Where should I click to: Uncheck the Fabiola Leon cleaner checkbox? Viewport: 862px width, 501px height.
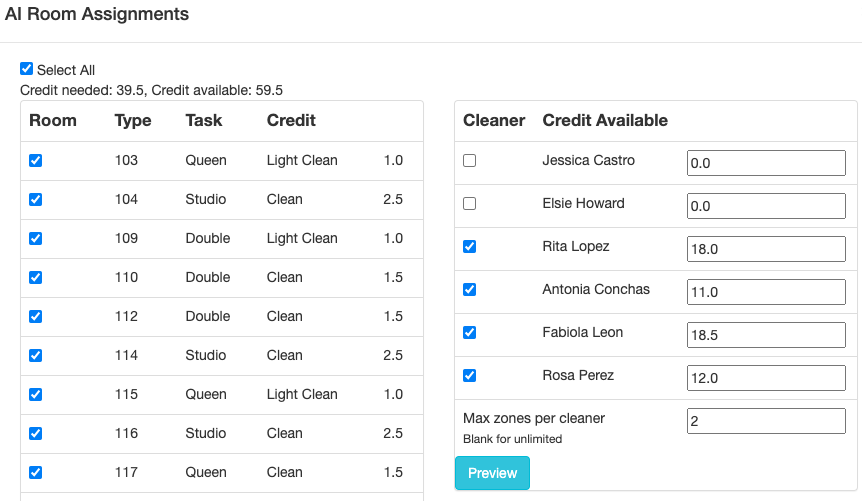pyautogui.click(x=469, y=333)
